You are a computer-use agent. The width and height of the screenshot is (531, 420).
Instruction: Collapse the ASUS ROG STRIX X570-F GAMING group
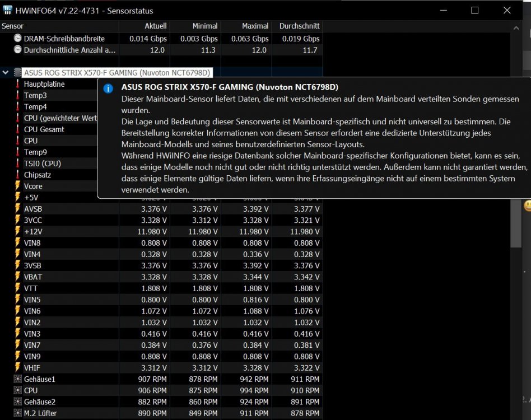[6, 72]
